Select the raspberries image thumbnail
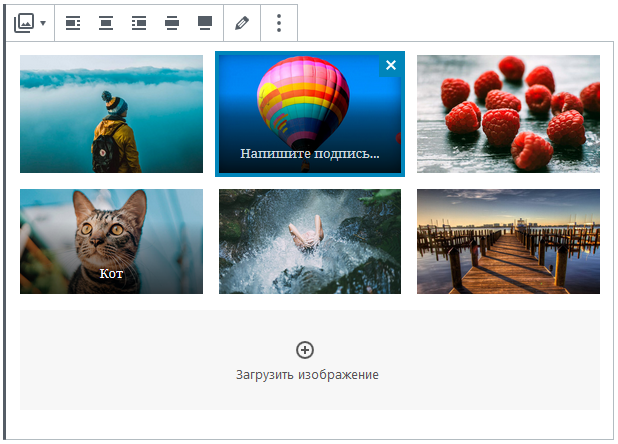 pos(508,114)
